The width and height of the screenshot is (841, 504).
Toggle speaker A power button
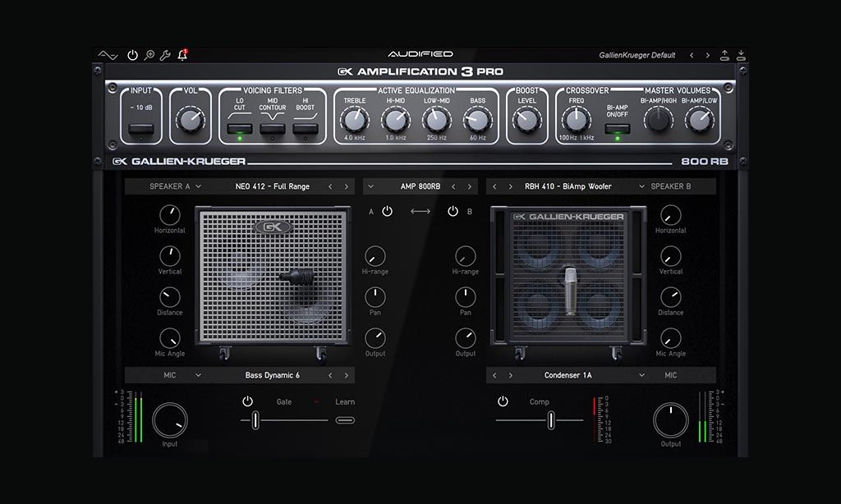(x=388, y=211)
